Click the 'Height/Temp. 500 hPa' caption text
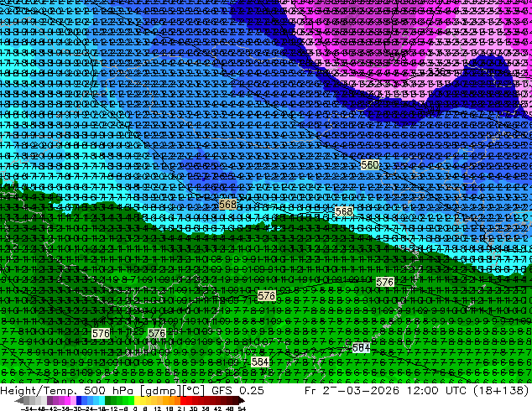The width and height of the screenshot is (532, 411). pyautogui.click(x=66, y=391)
